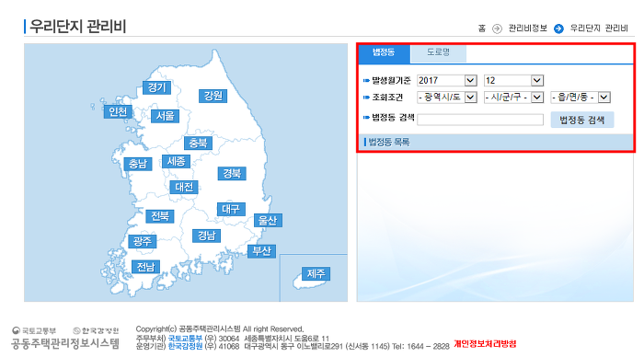
Task: Click the 발생월기준 label
Action: pyautogui.click(x=391, y=81)
